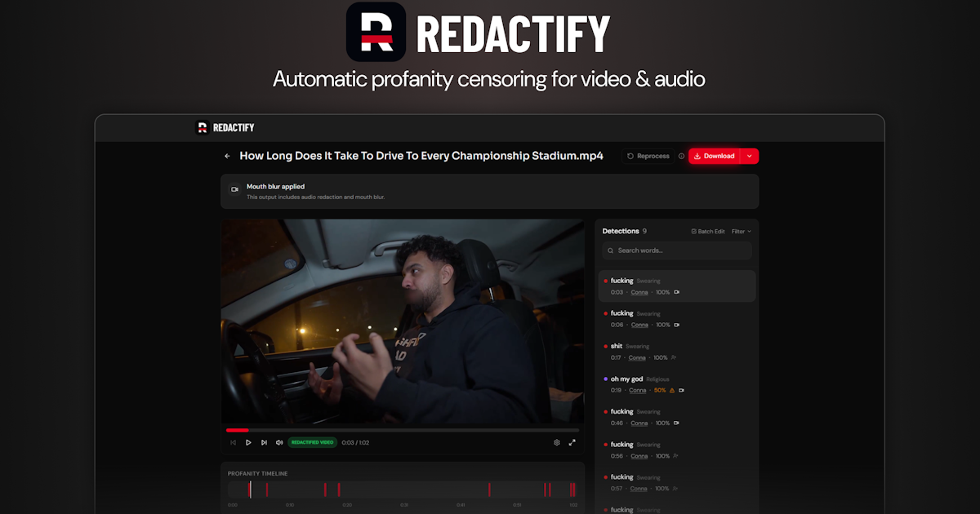
Task: Click the Conna speaker link at 0:06
Action: pyautogui.click(x=639, y=325)
